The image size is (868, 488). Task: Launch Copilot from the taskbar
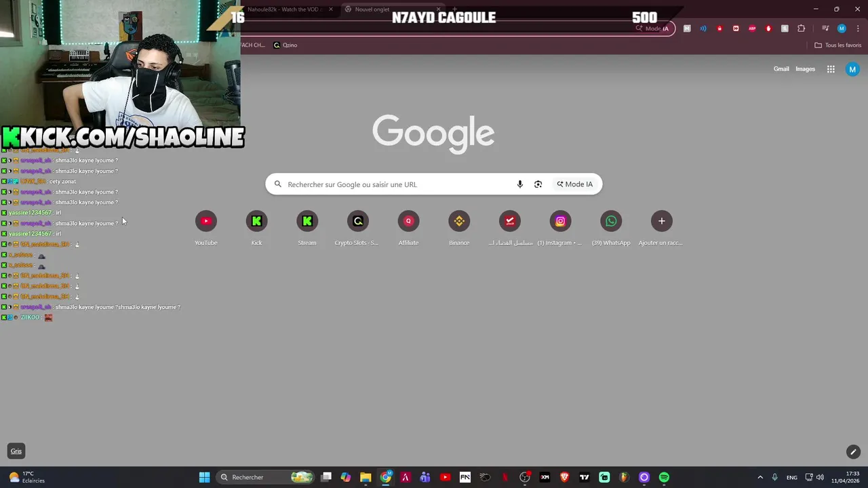346,477
